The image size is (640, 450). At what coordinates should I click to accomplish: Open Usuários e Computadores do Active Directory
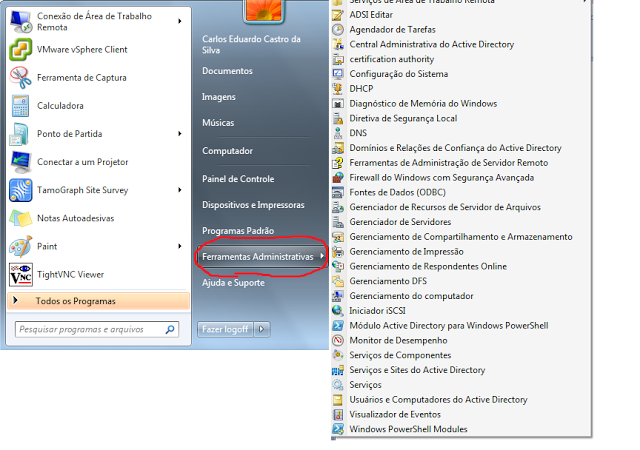click(x=438, y=399)
